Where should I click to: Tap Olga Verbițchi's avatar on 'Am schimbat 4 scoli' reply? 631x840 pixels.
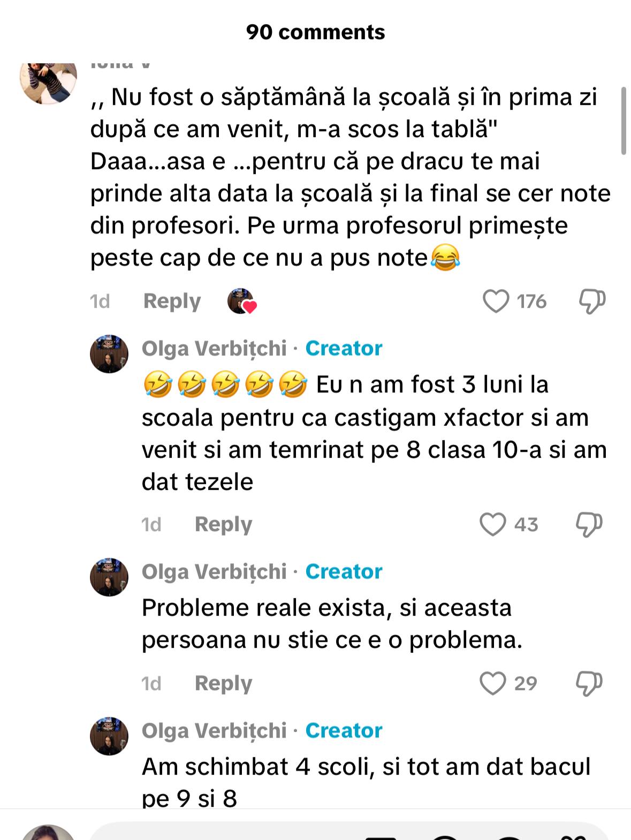(x=109, y=736)
